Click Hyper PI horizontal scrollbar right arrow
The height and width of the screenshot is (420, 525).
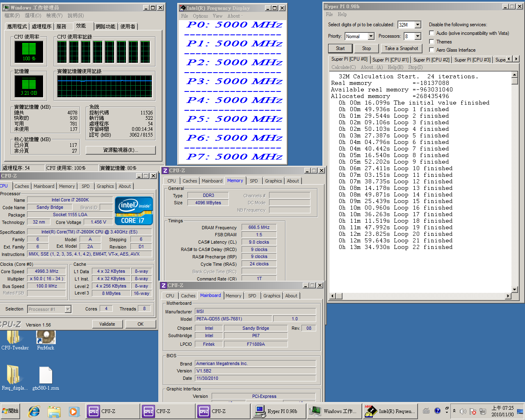(x=509, y=296)
